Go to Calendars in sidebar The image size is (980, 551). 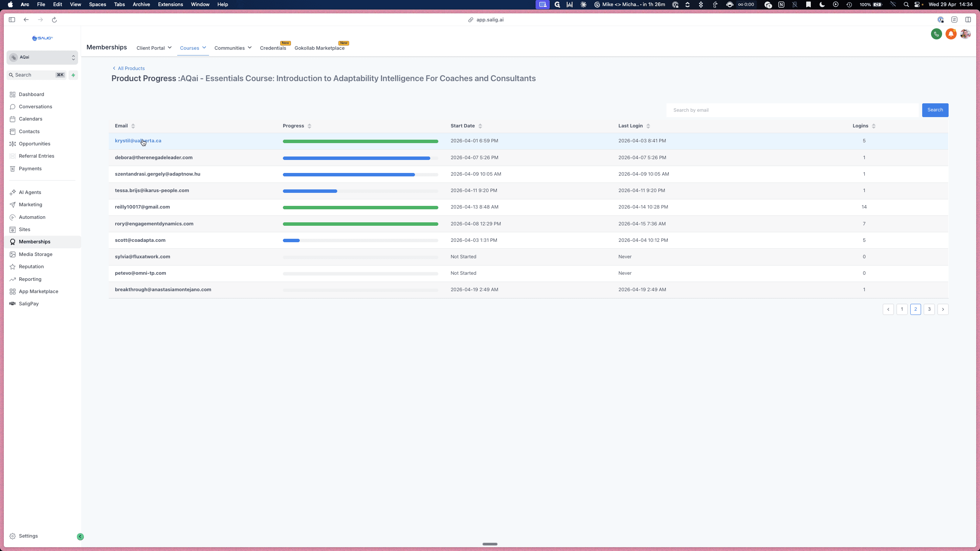click(x=31, y=119)
